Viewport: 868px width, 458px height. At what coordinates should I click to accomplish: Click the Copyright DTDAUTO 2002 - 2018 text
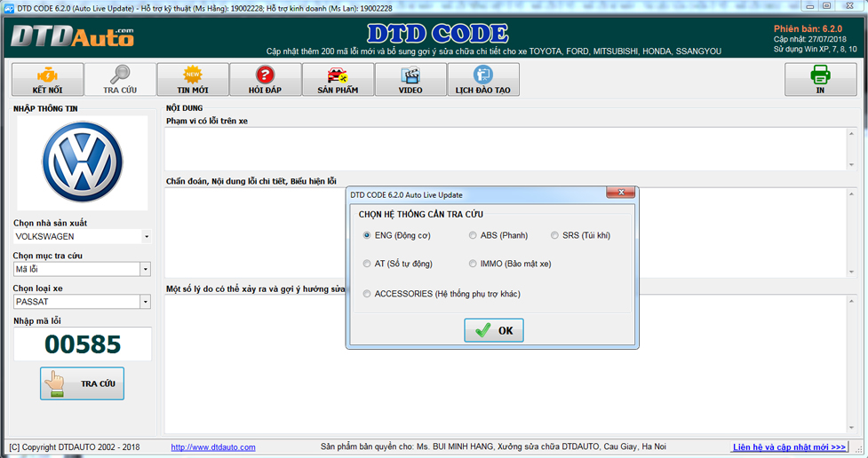pos(75,447)
